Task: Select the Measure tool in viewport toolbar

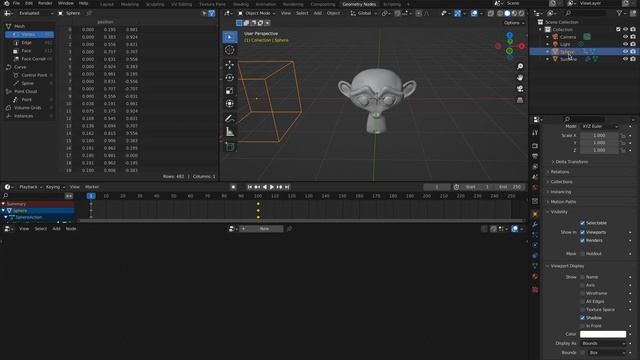Action: coord(230,132)
